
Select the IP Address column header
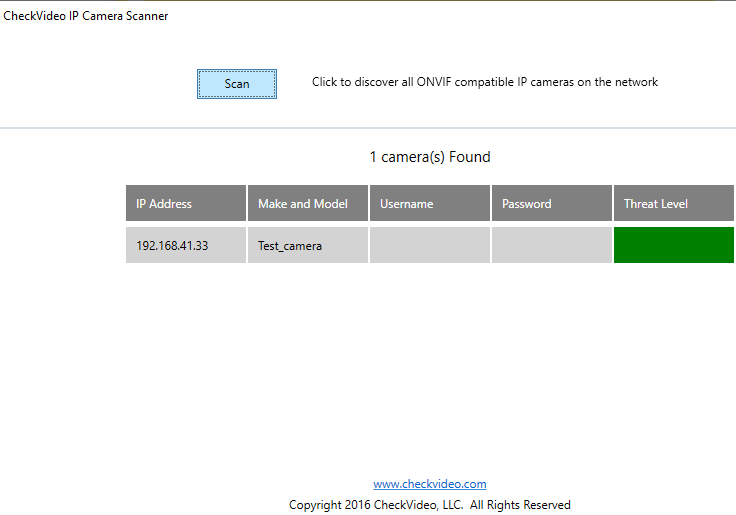tap(186, 203)
